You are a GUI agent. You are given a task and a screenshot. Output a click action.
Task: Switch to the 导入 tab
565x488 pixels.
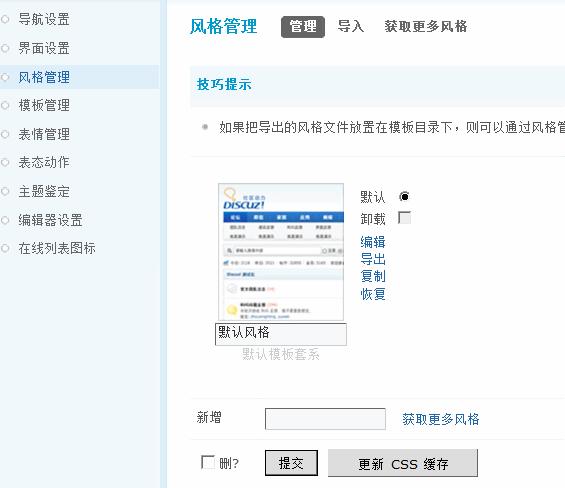click(x=351, y=27)
